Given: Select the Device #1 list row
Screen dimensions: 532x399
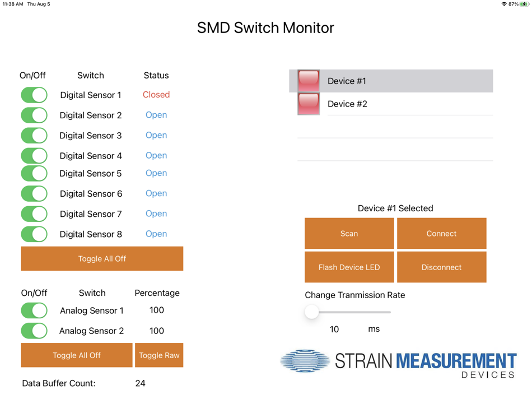Looking at the screenshot, I should (x=391, y=81).
